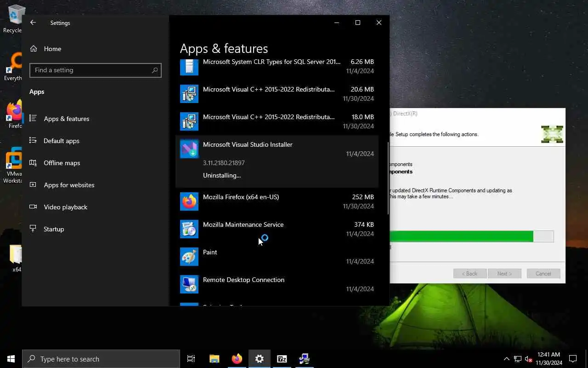Open the notification center
This screenshot has width=588, height=368.
coord(573,359)
